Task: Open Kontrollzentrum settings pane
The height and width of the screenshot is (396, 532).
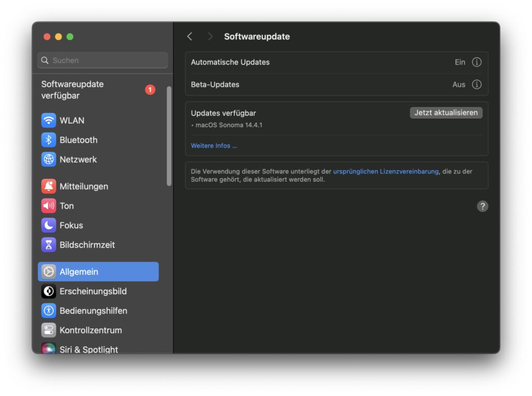Action: tap(90, 330)
